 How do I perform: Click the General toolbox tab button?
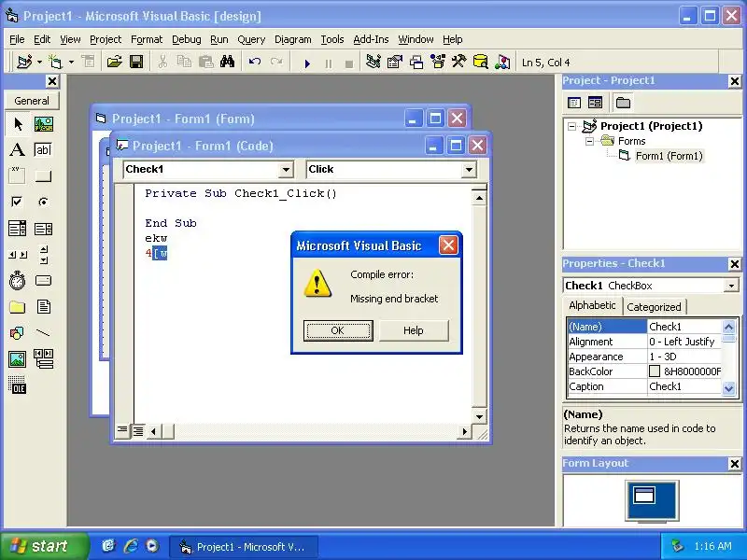click(x=32, y=101)
